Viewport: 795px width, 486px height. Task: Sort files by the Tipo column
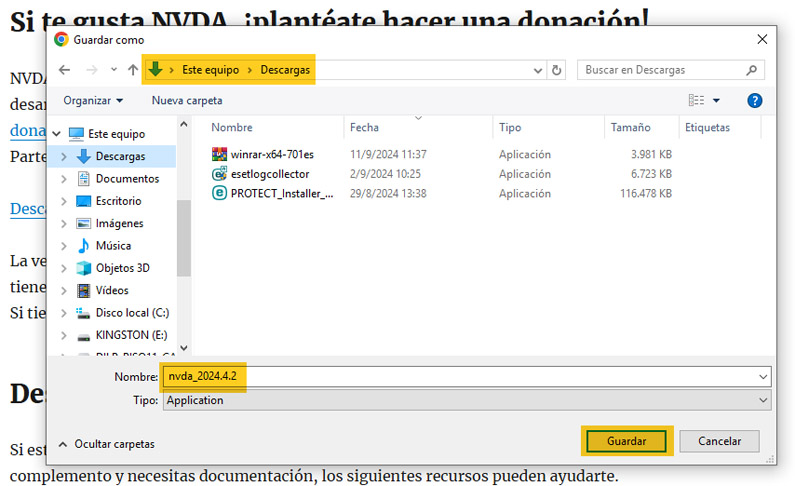pos(510,127)
